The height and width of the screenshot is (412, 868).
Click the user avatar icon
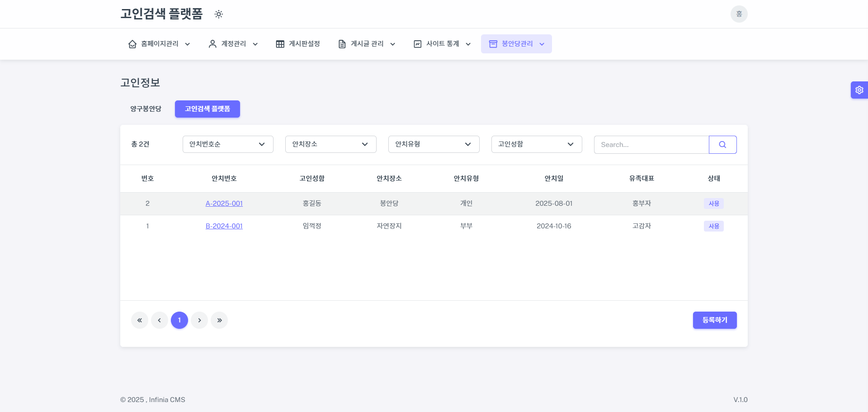[x=739, y=14]
